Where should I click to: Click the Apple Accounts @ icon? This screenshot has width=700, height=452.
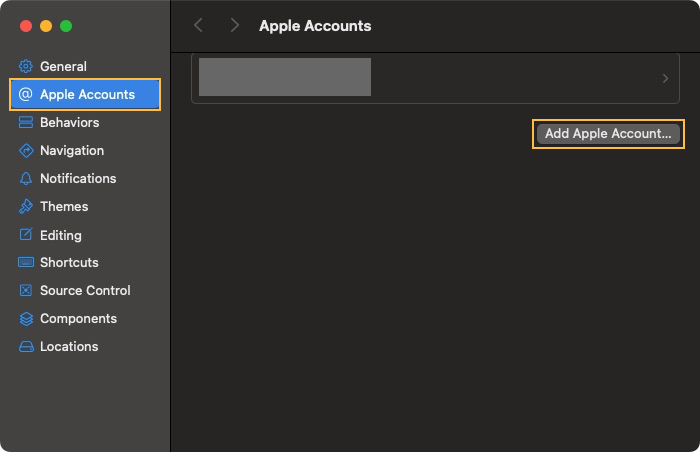(25, 94)
